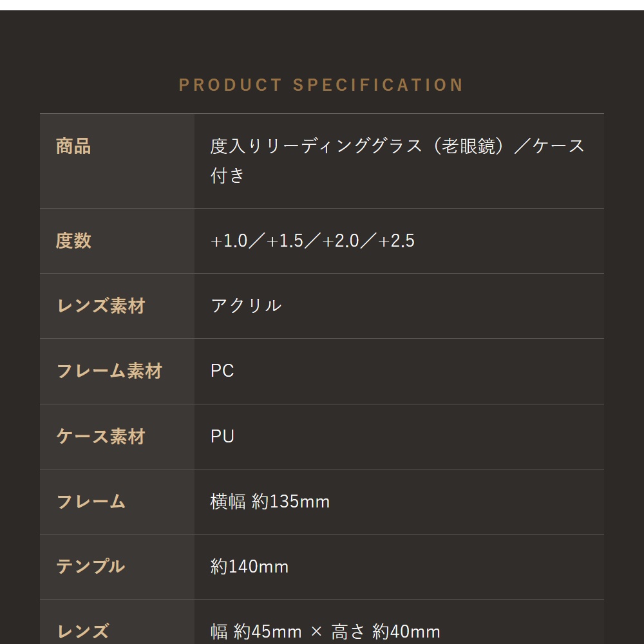Select the ケース素材 row label
This screenshot has width=644, height=644.
(x=100, y=436)
